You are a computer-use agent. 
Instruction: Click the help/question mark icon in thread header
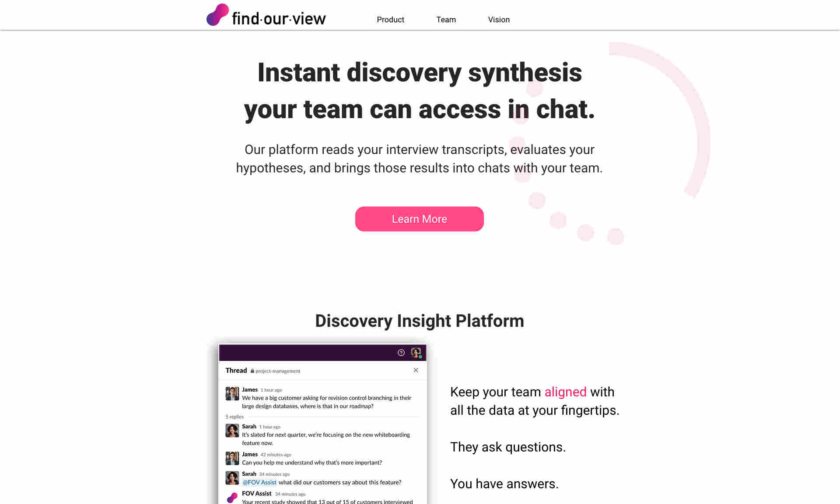point(402,353)
